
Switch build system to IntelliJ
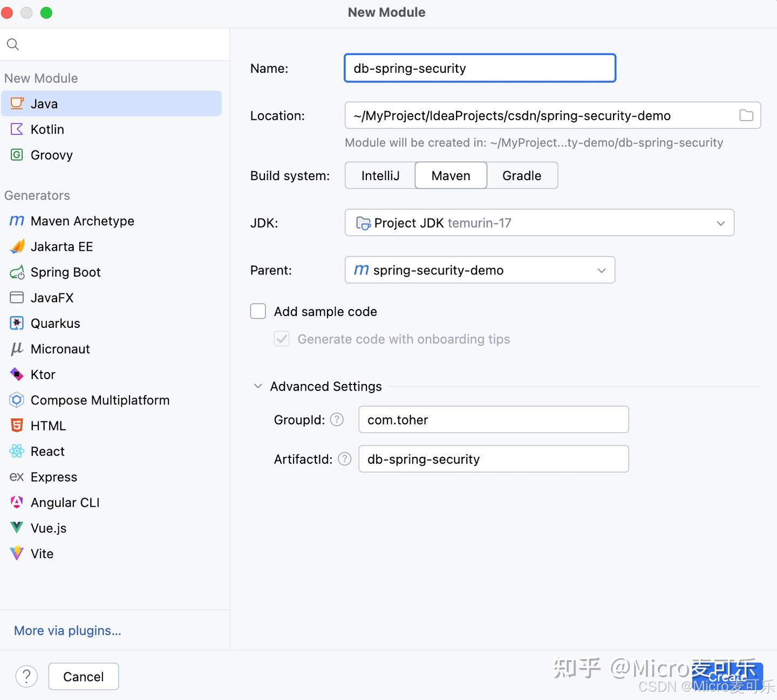(x=380, y=176)
